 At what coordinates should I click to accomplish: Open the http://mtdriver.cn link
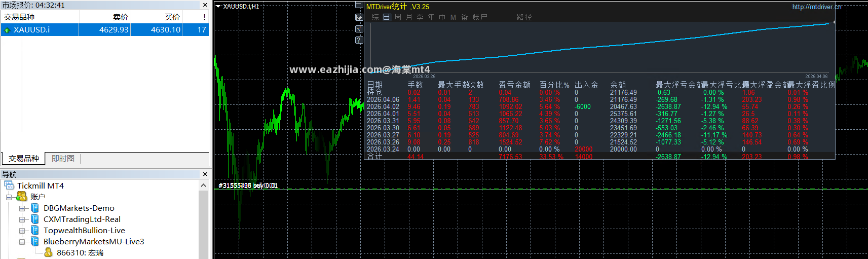817,7
